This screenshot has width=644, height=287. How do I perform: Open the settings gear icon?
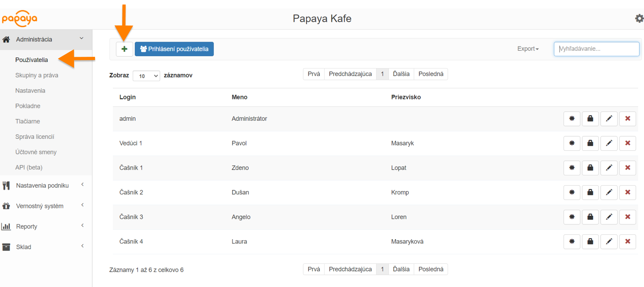(639, 18)
